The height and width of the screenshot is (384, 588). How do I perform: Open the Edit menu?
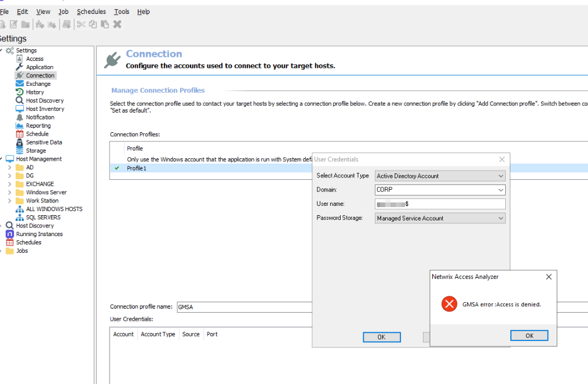[x=23, y=12]
